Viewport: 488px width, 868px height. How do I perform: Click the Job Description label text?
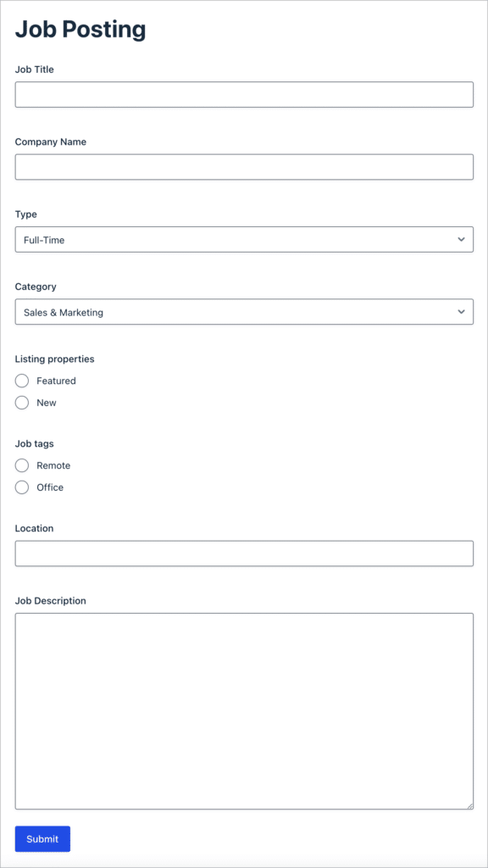pyautogui.click(x=51, y=601)
